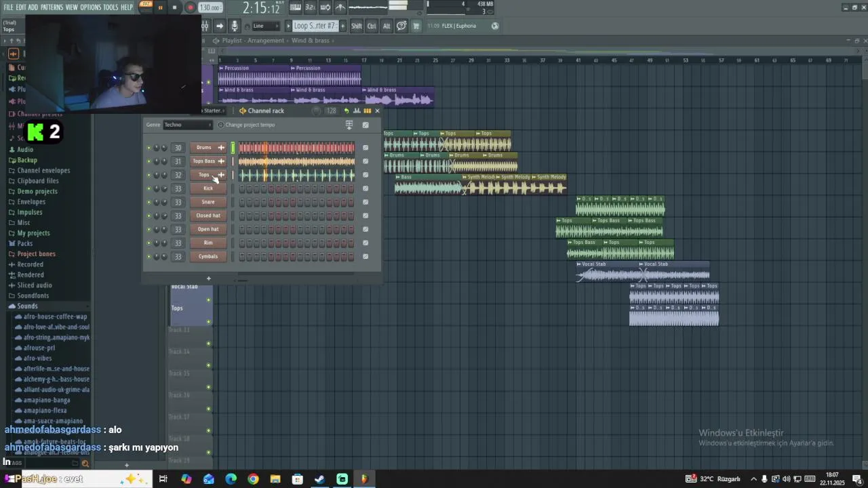The width and height of the screenshot is (868, 488).
Task: Click the undo arrow icon in Channel rack
Action: (x=347, y=110)
